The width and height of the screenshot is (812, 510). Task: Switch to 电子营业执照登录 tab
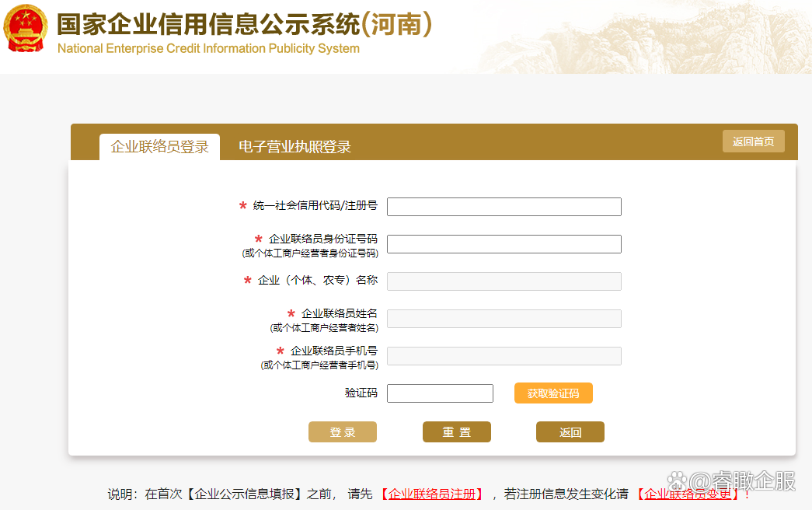[x=294, y=147]
